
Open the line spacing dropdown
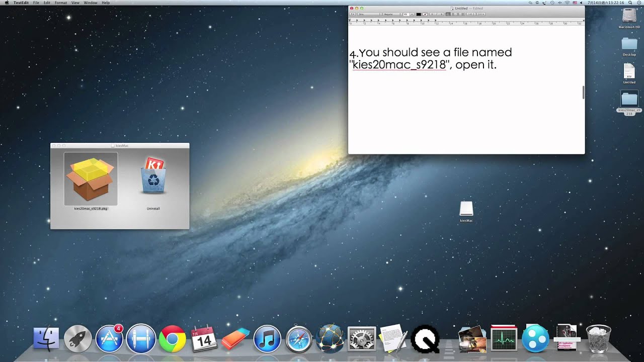click(x=471, y=14)
